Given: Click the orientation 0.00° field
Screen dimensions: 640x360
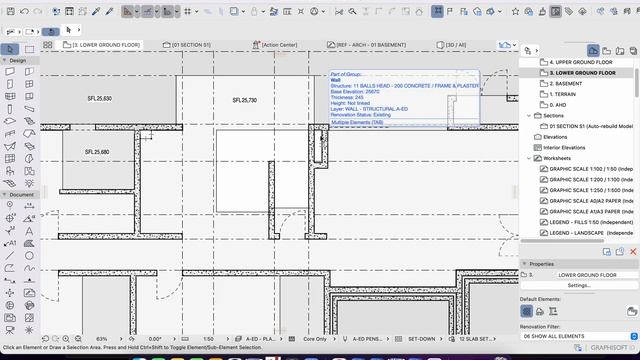Looking at the screenshot, I should 155,339.
